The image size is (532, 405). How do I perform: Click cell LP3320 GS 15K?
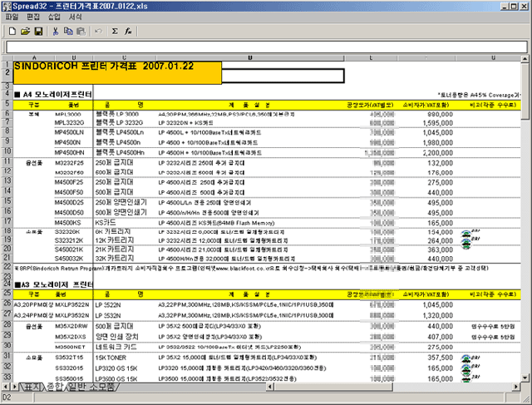point(116,368)
